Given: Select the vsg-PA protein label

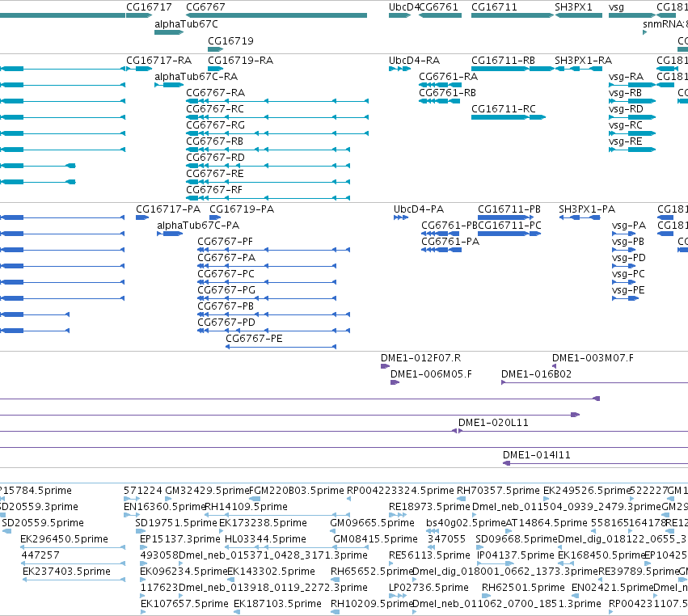Looking at the screenshot, I should click(629, 226).
